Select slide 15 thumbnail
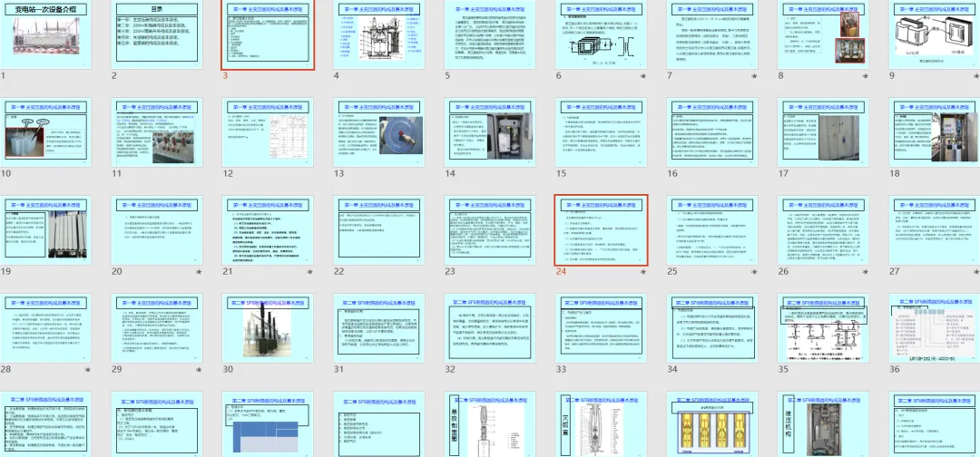 (602, 132)
